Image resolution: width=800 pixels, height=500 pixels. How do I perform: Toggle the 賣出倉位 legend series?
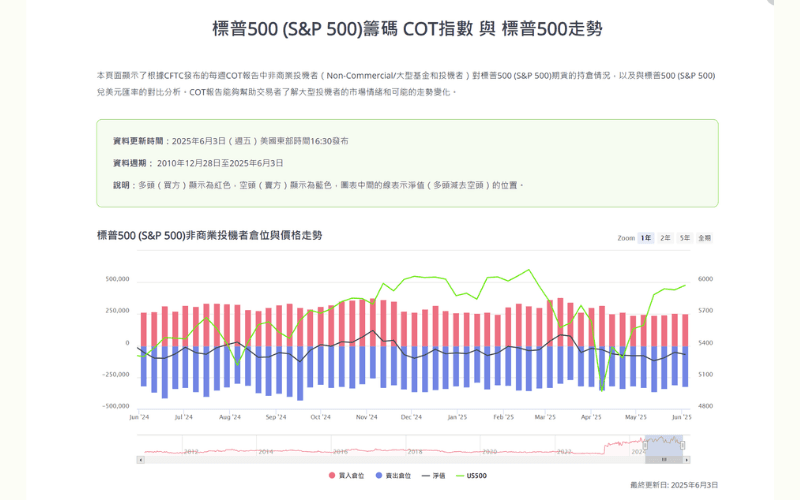tap(393, 476)
